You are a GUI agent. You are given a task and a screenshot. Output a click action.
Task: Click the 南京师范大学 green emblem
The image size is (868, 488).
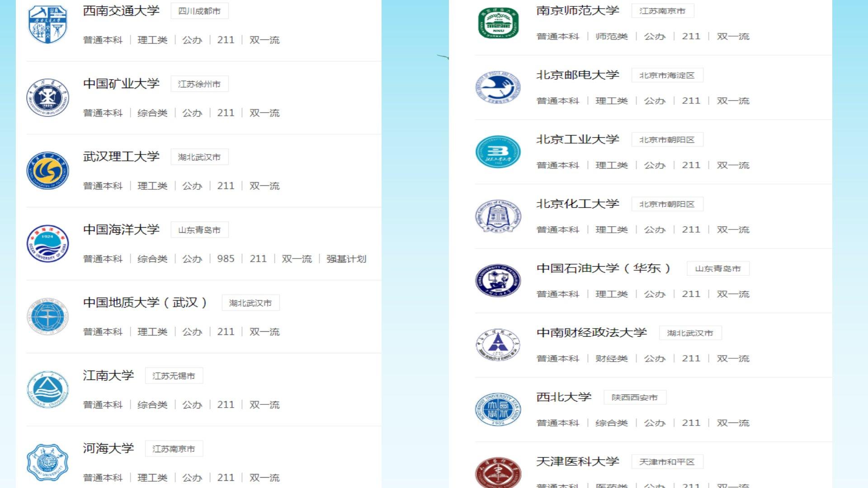tap(498, 23)
